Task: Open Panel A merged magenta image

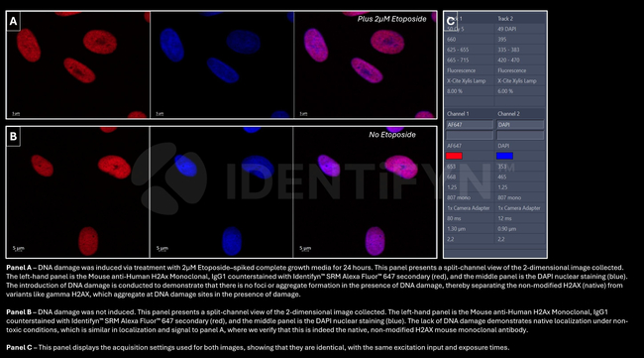Action: (366, 64)
